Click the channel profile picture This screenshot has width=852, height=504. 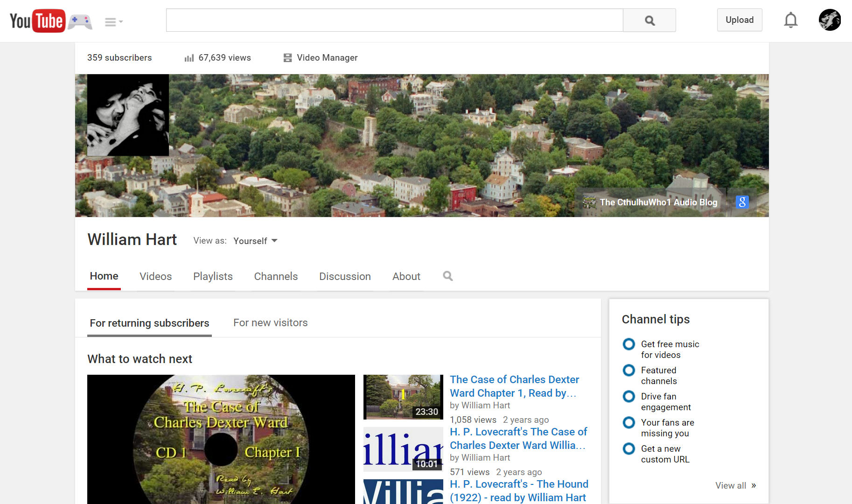(x=128, y=115)
